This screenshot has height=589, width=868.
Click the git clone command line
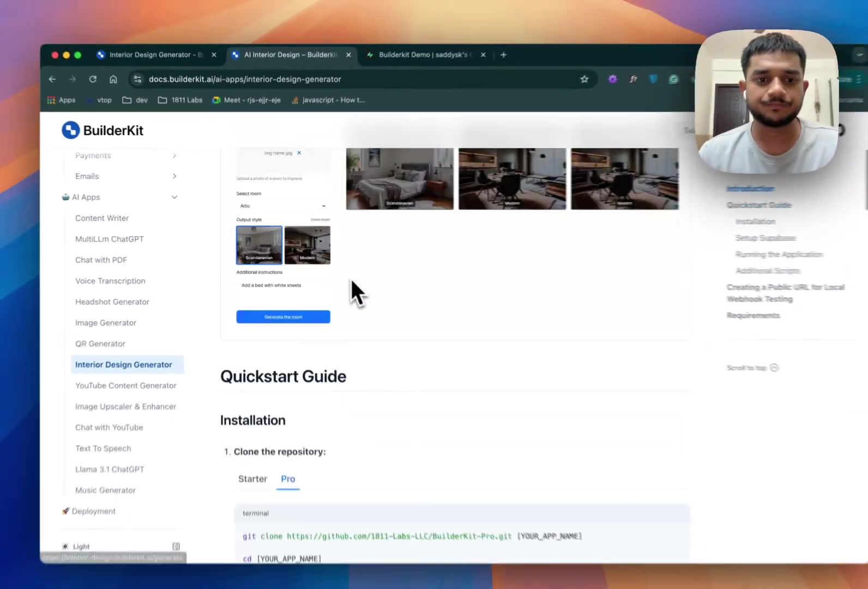click(412, 536)
